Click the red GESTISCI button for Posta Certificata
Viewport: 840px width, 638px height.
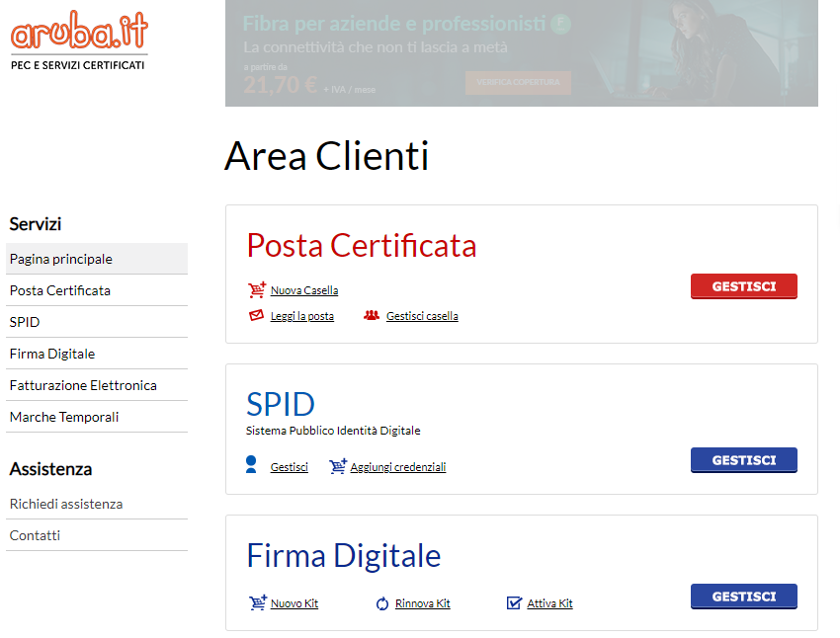coord(743,286)
